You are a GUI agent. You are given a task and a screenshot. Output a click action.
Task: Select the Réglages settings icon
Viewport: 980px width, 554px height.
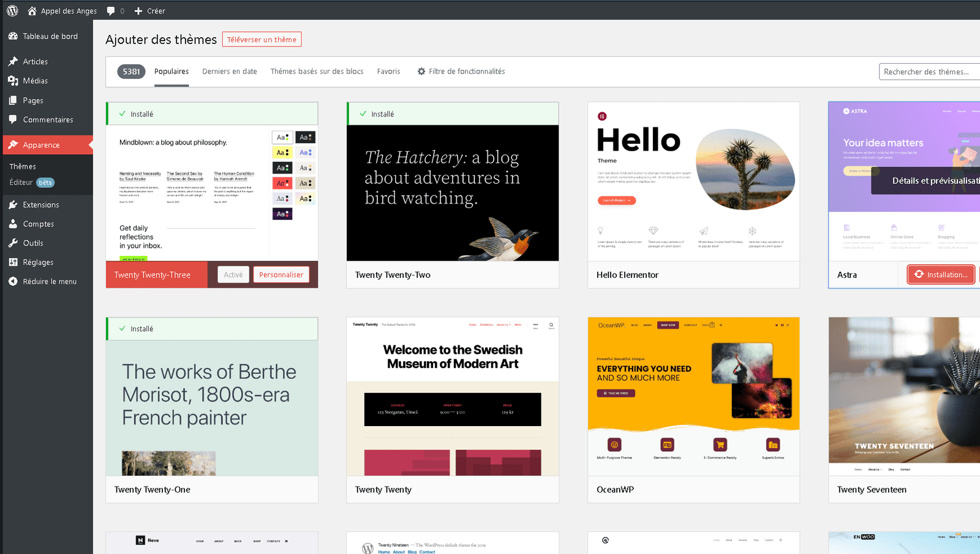(x=13, y=262)
